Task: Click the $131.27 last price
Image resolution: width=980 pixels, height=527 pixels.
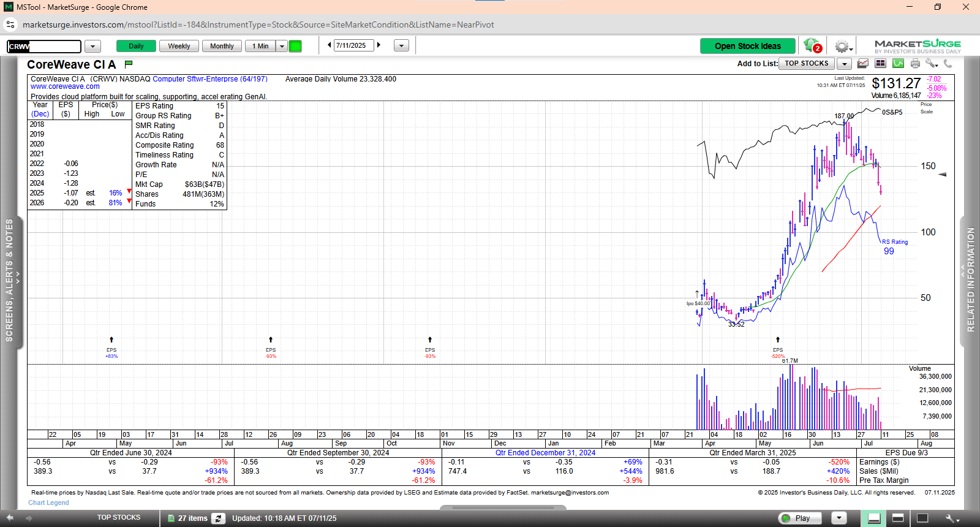Action: pyautogui.click(x=896, y=83)
